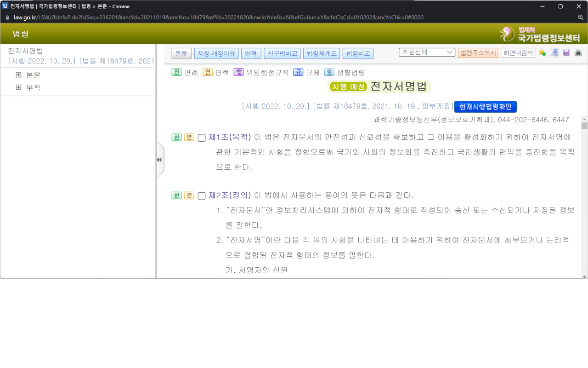The height and width of the screenshot is (368, 588).
Task: Save the law with the purple diskette icon
Action: [x=566, y=53]
